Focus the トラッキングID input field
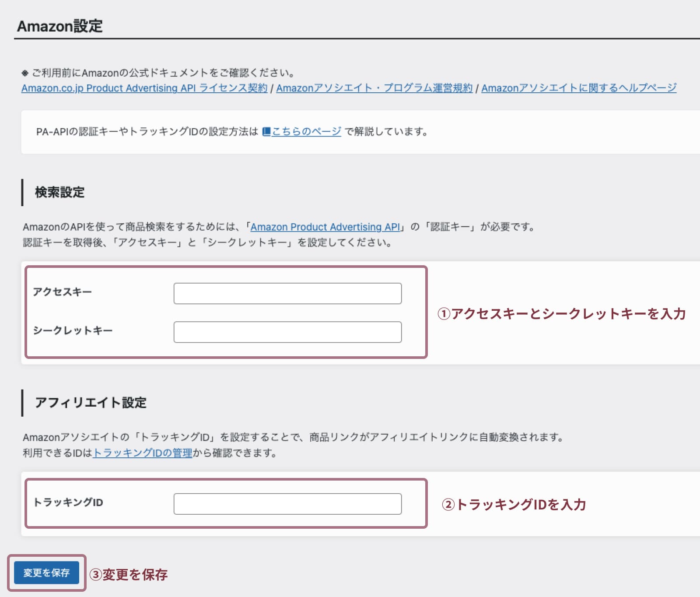Viewport: 700px width, 597px height. [x=287, y=504]
